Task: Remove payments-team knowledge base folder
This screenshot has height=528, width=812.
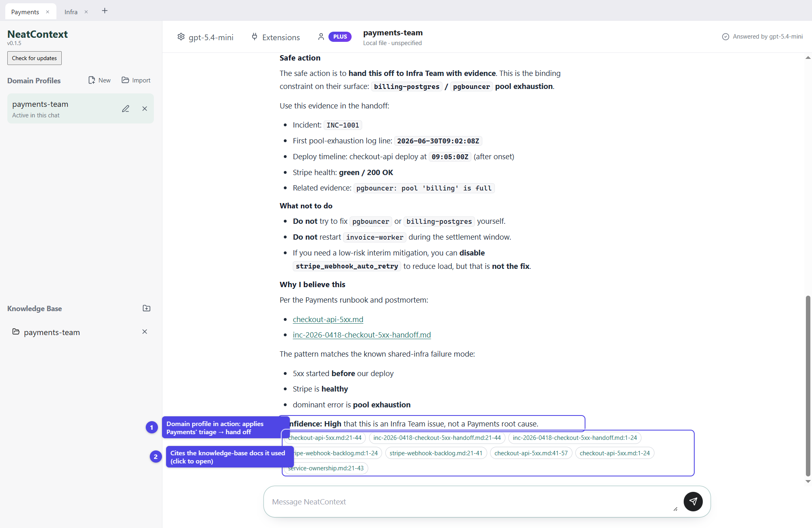Action: [145, 332]
